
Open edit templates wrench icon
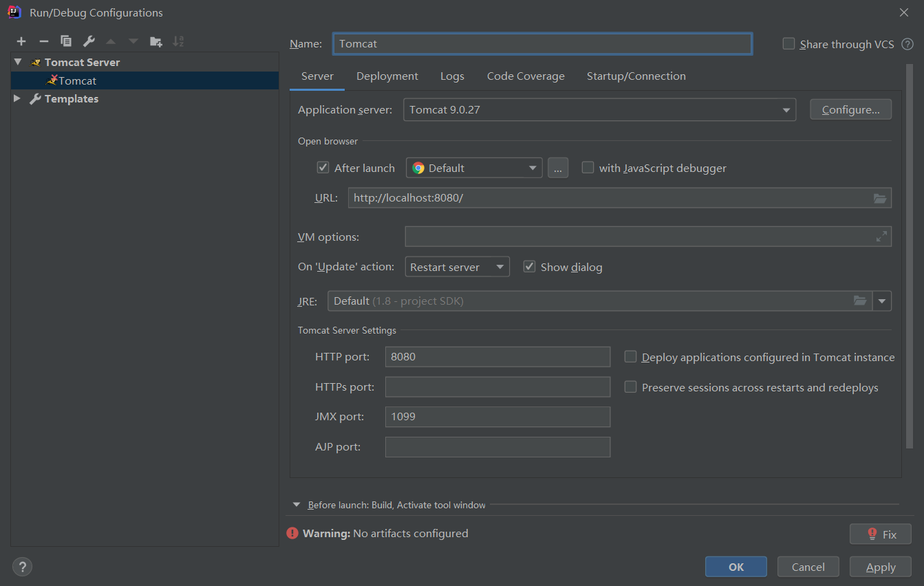click(89, 41)
